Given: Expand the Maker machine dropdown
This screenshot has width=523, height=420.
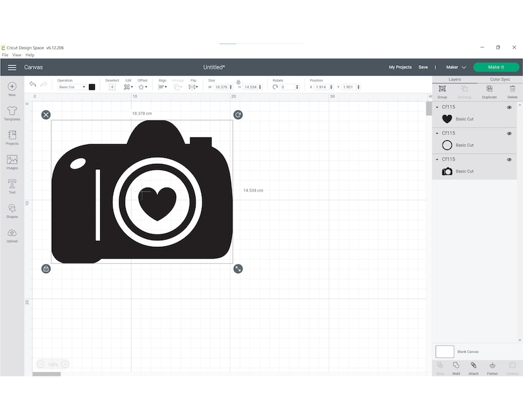Looking at the screenshot, I should point(456,67).
